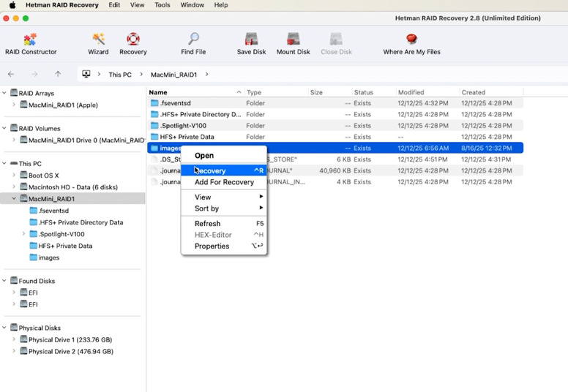
Task: Select .Spotlight-V100 folder icon in file list
Action: point(154,126)
